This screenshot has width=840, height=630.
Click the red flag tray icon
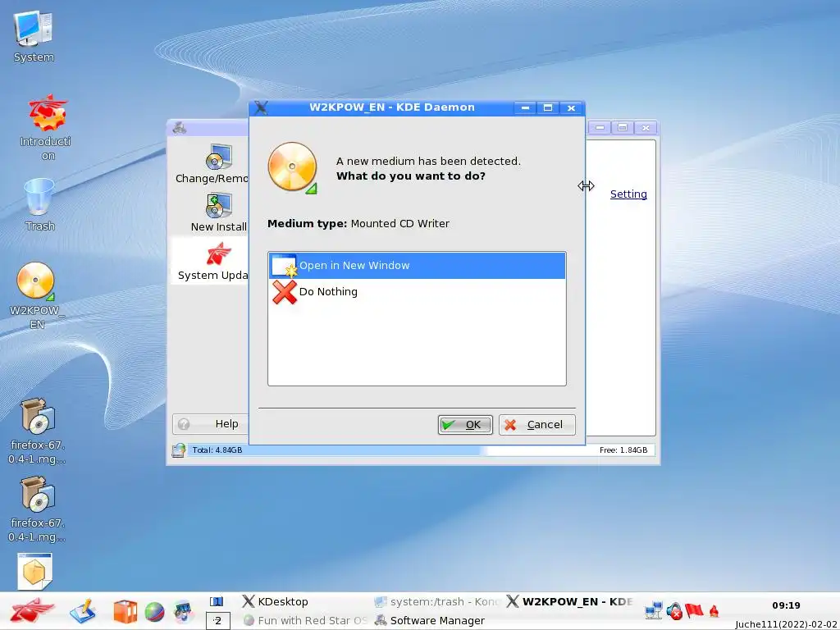(x=694, y=610)
